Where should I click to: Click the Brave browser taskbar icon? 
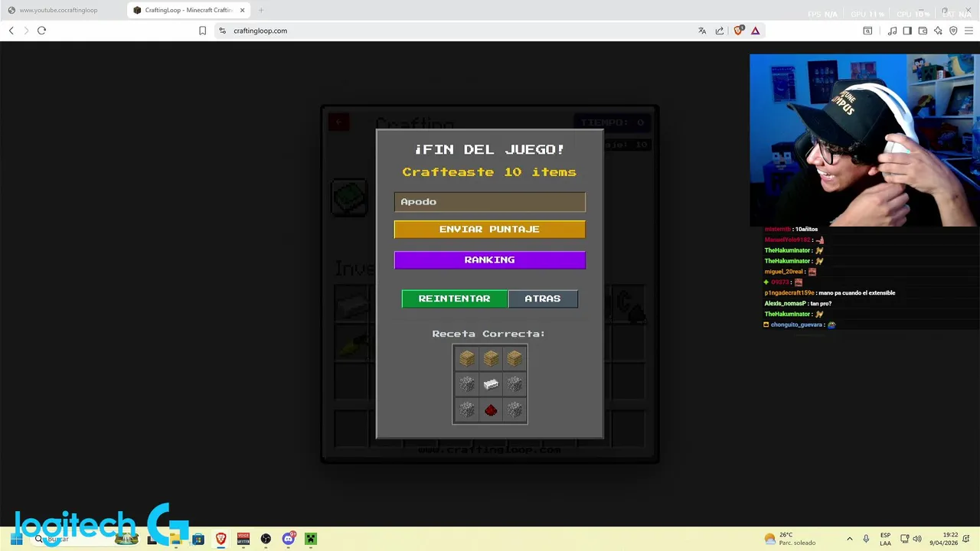click(220, 539)
